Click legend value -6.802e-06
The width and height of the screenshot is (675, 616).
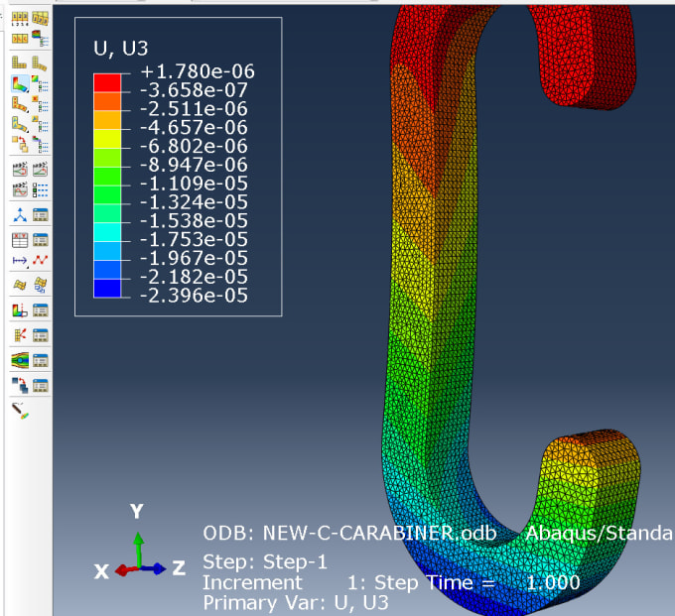pyautogui.click(x=195, y=146)
